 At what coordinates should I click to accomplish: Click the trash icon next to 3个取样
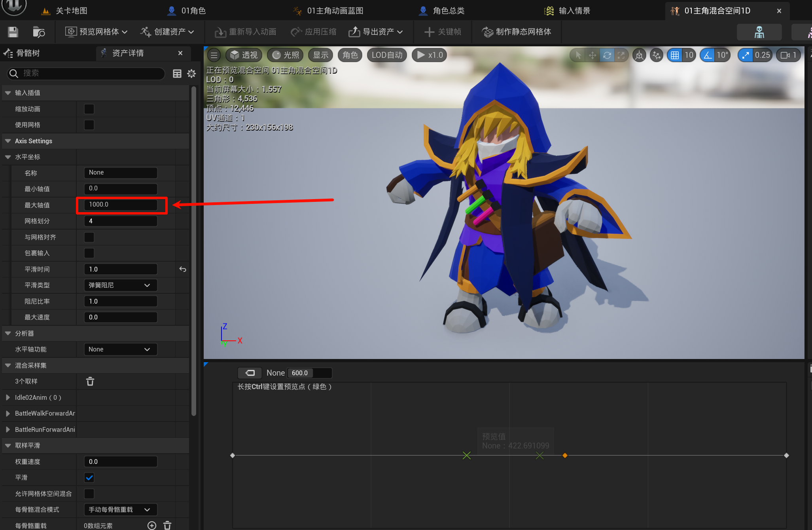click(90, 381)
